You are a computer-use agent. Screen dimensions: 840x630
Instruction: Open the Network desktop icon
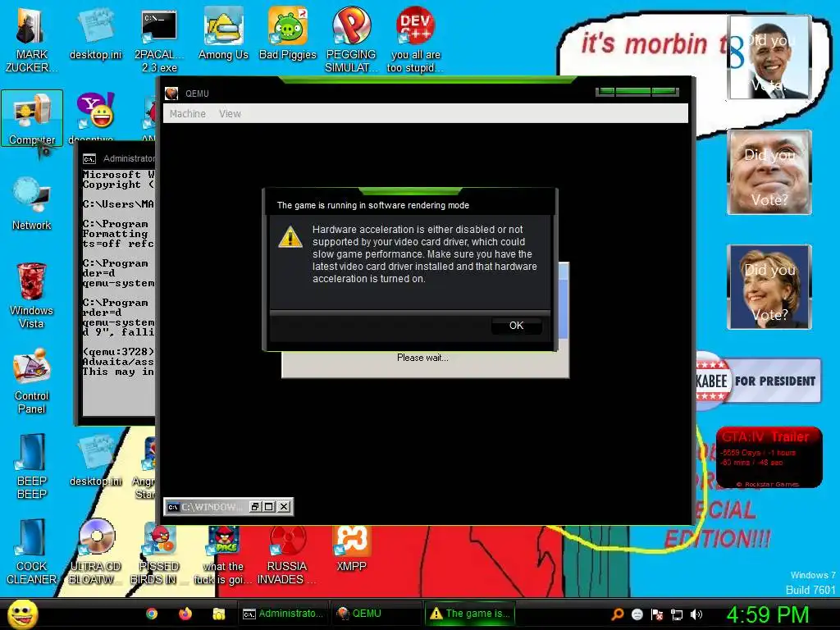click(32, 204)
